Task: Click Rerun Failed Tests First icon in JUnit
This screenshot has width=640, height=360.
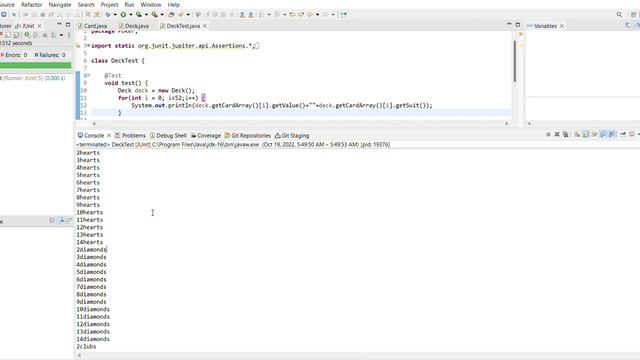Action: [x=36, y=35]
